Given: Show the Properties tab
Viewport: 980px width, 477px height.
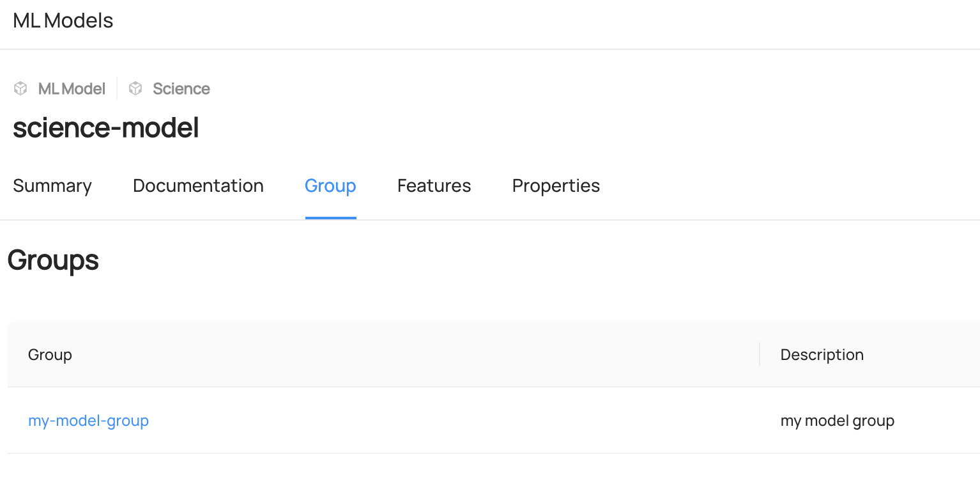Looking at the screenshot, I should 556,186.
